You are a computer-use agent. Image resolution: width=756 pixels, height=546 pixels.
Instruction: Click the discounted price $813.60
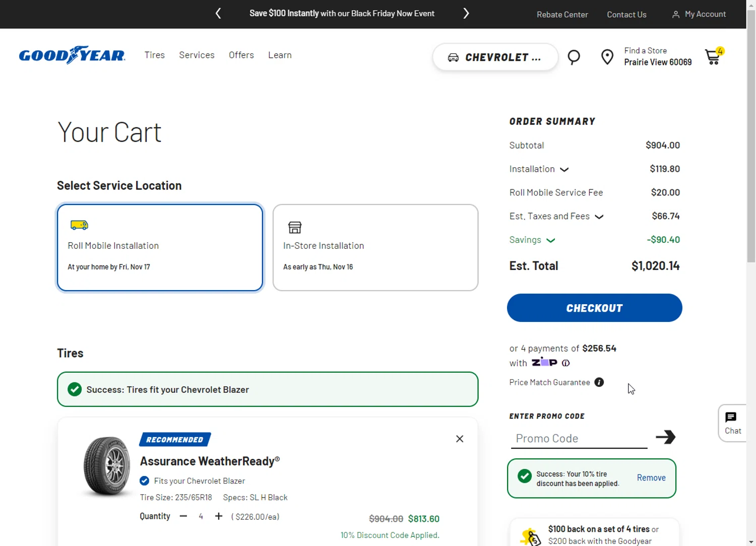pyautogui.click(x=424, y=519)
